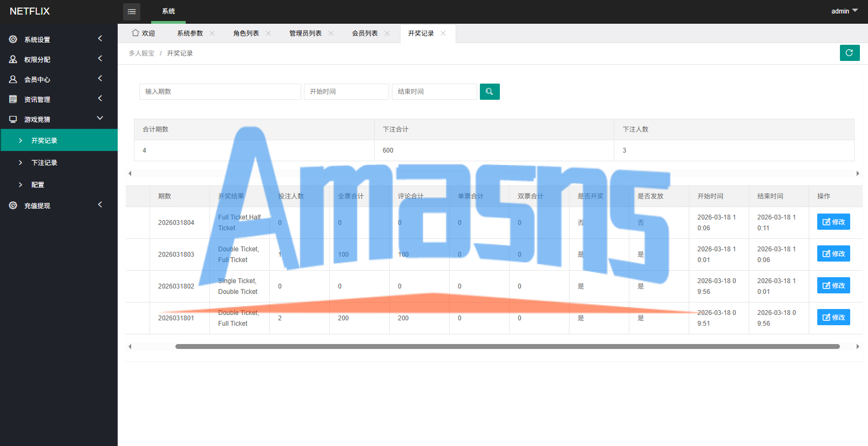Toggle the sidebar hamburger menu icon

point(131,11)
